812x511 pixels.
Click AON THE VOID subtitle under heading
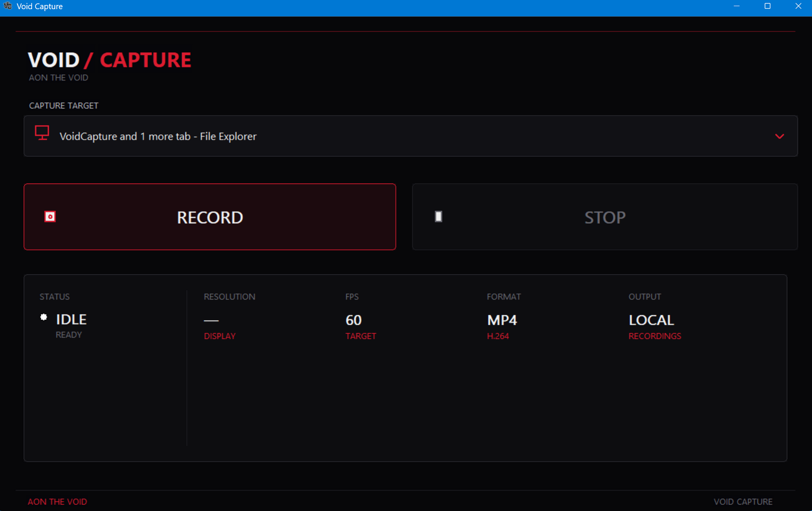[x=58, y=78]
